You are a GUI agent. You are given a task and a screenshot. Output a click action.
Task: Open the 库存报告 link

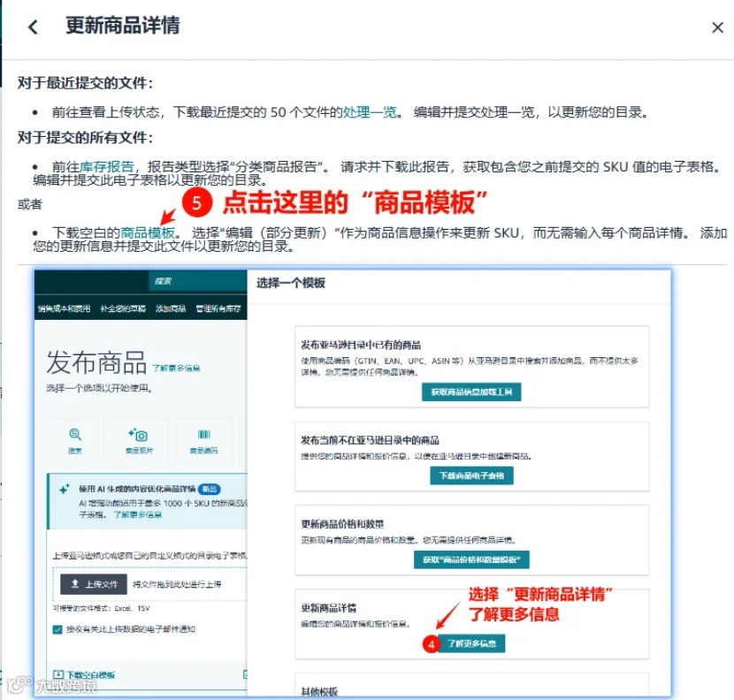point(107,166)
